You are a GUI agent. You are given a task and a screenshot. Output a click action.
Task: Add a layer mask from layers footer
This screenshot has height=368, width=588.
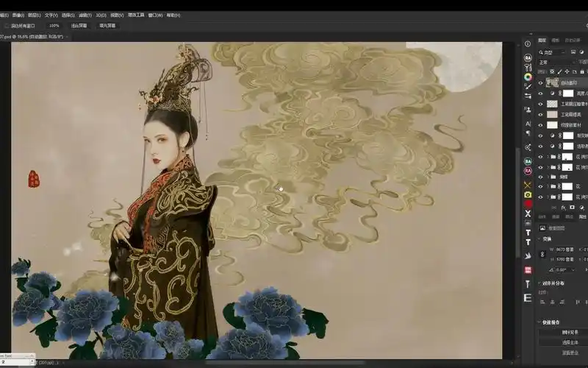[x=573, y=208]
